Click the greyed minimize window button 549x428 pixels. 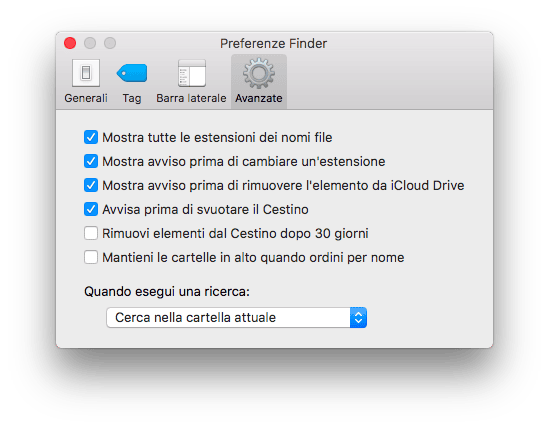coord(90,43)
